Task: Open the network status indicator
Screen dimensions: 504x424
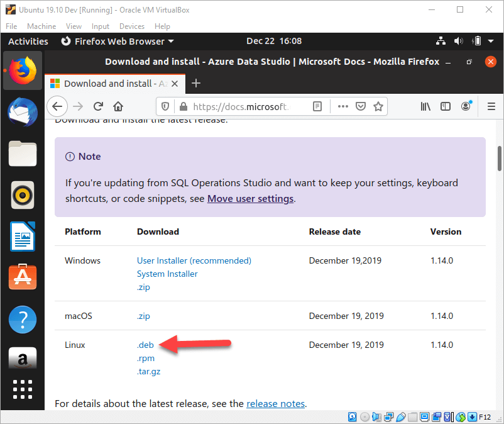Action: point(441,41)
